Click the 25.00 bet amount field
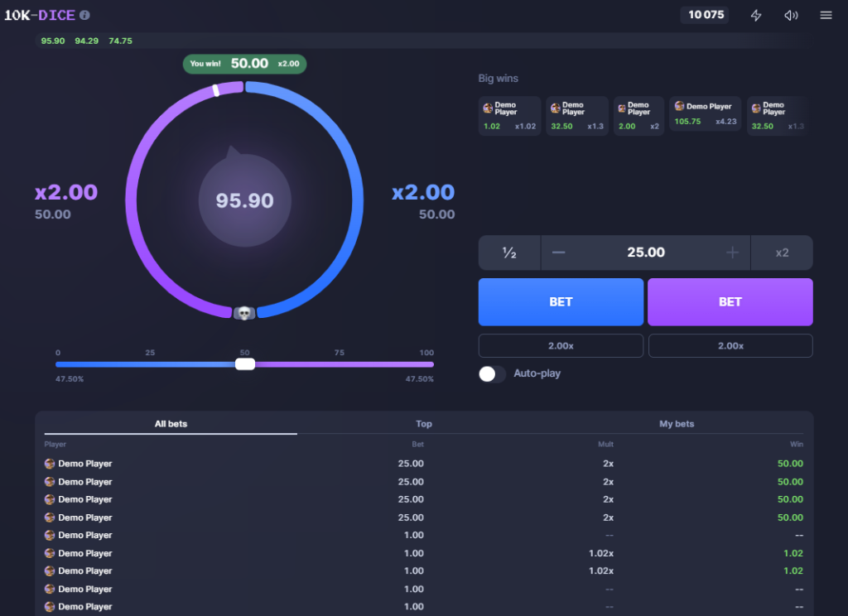This screenshot has height=616, width=848. 645,253
